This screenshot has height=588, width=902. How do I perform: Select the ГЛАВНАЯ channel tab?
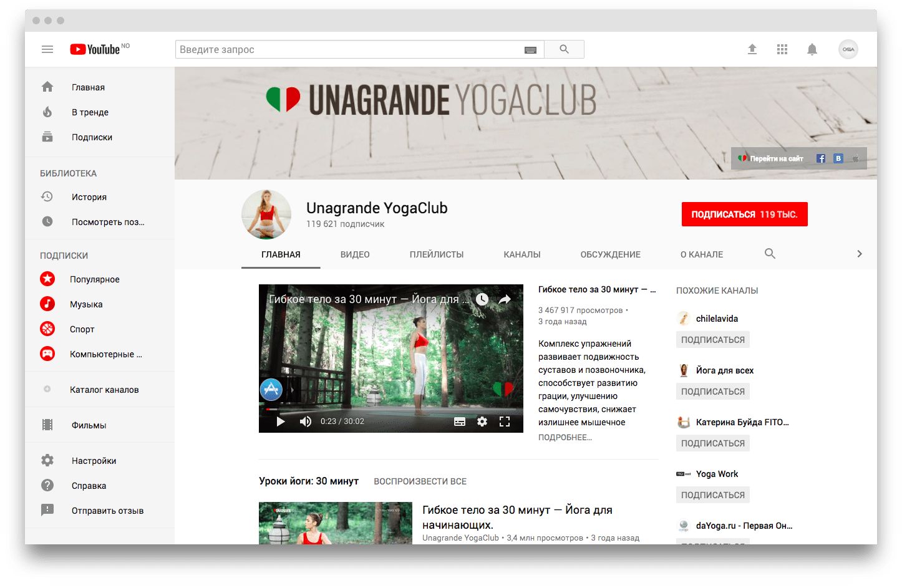pos(281,254)
